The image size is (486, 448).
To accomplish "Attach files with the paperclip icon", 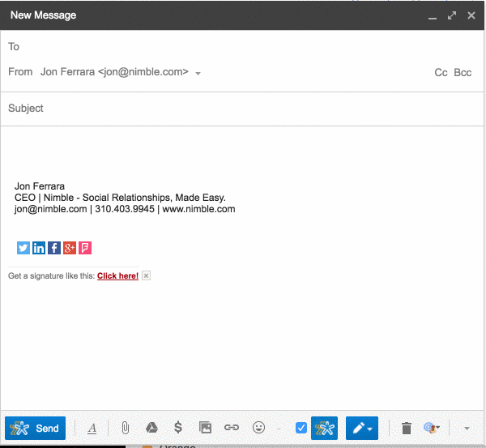I will 125,428.
